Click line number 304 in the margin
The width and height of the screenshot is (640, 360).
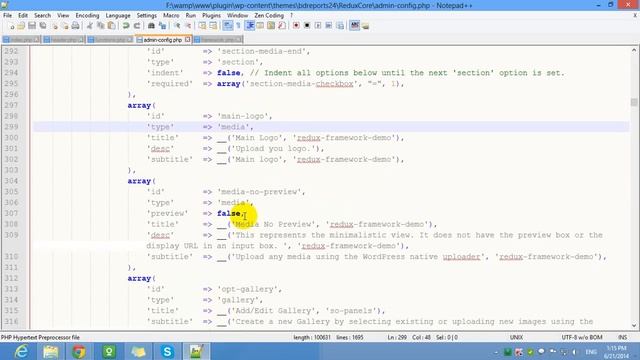coord(11,181)
